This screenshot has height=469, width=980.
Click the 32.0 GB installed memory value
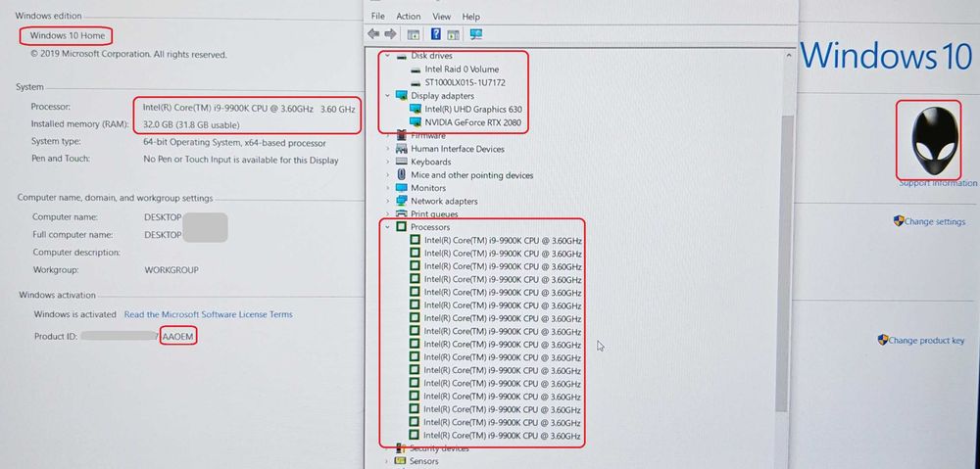191,124
